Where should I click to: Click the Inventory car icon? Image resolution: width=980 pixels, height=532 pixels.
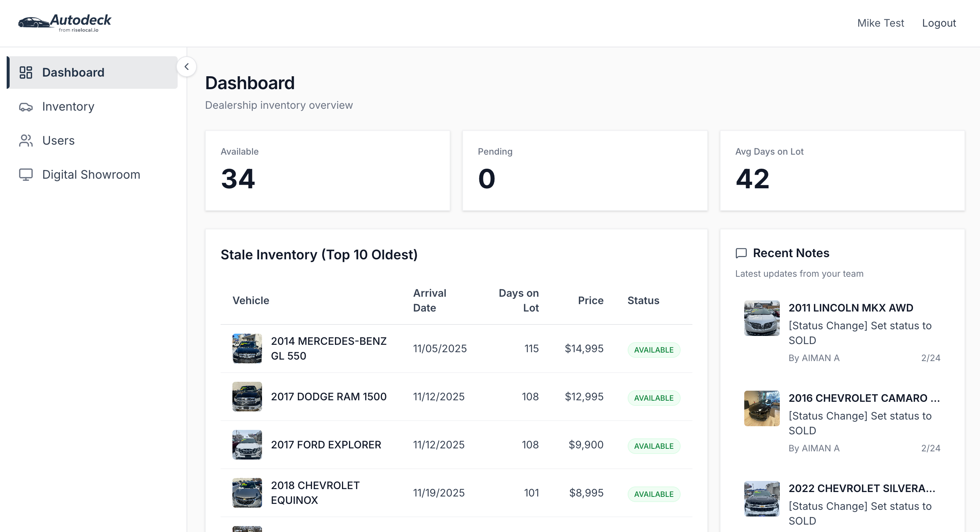pos(26,107)
